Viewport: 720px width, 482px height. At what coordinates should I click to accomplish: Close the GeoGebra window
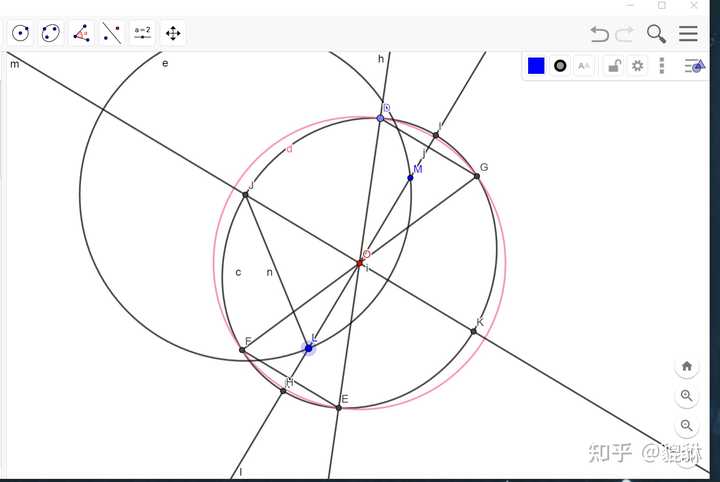click(x=694, y=5)
